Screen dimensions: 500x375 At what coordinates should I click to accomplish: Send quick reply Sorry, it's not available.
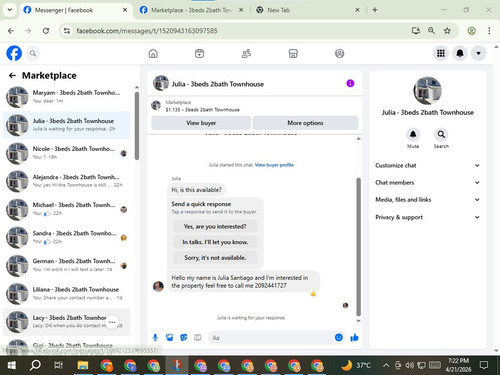pyautogui.click(x=215, y=258)
